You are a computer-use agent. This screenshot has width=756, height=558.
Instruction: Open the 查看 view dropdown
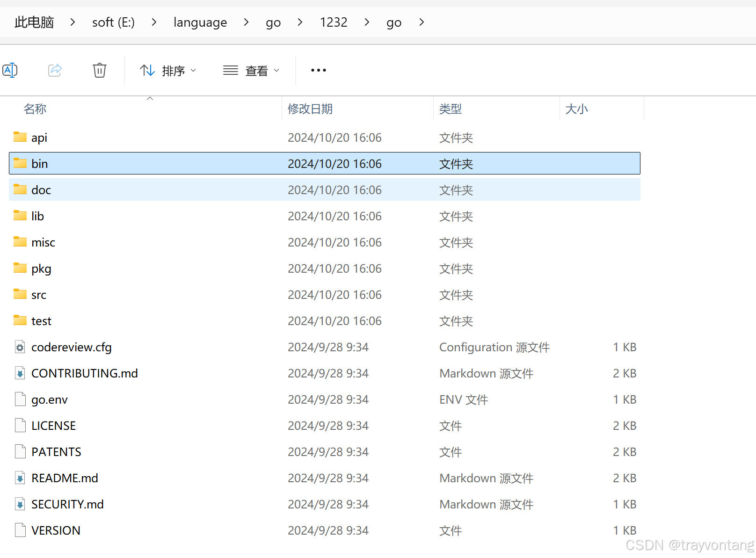pos(251,71)
